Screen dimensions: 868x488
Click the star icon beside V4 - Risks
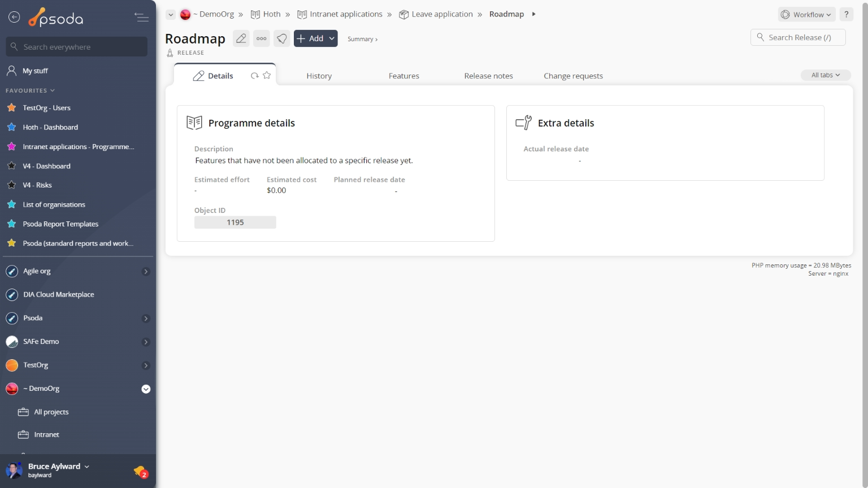[x=11, y=185]
